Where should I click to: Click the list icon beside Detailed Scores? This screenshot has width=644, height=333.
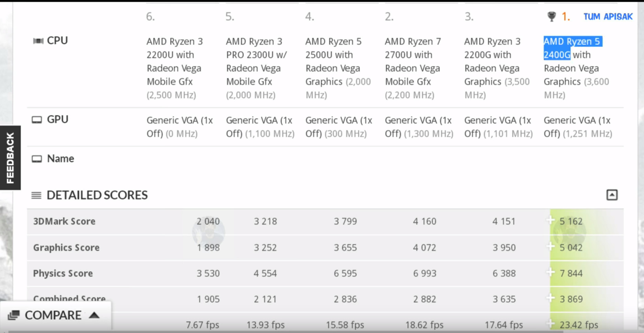pos(36,196)
